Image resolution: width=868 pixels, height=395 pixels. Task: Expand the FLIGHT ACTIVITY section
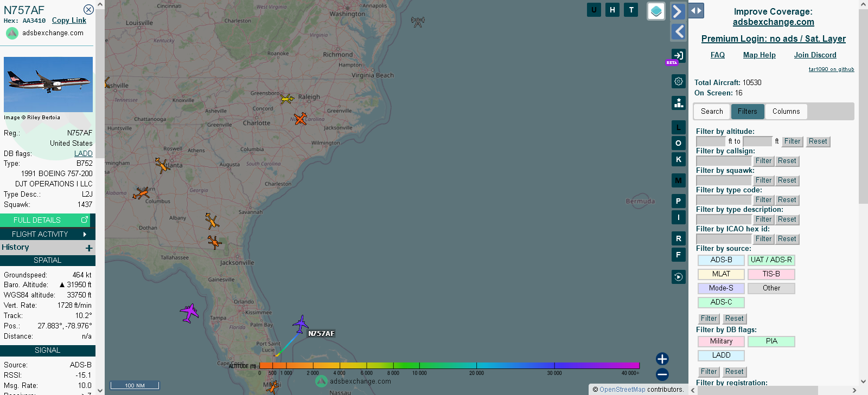48,234
